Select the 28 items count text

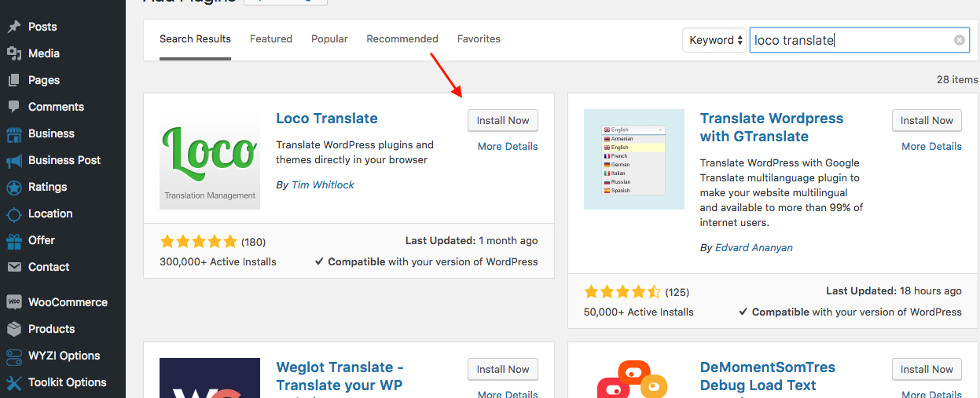point(957,79)
